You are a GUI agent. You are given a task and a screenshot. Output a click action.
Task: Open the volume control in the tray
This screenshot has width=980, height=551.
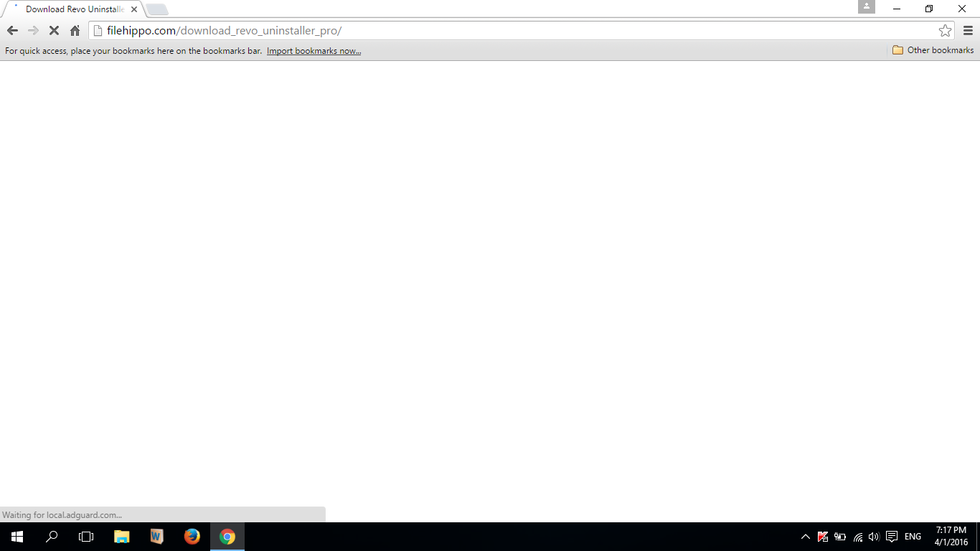[x=874, y=537]
